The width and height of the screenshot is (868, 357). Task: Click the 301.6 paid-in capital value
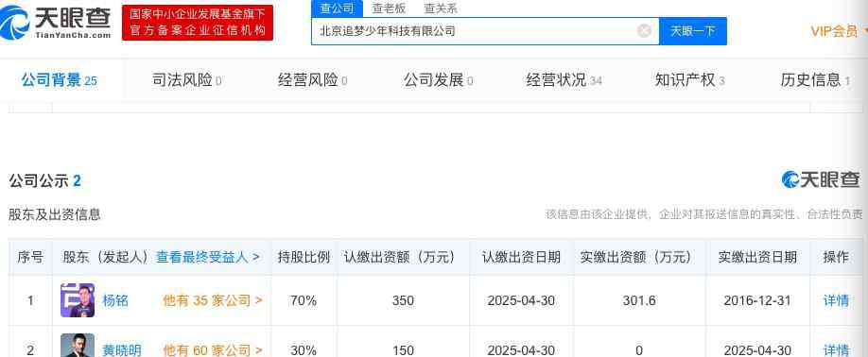point(639,300)
